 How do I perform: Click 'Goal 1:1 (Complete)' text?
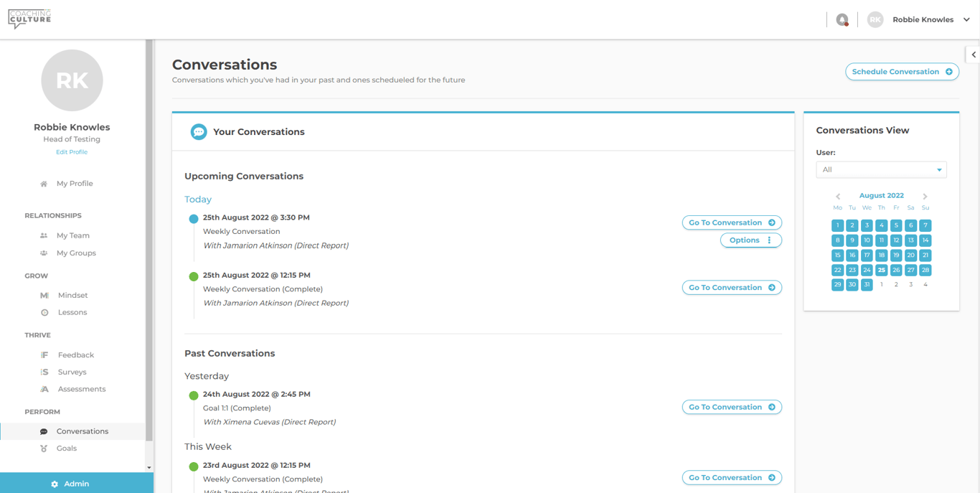pos(237,408)
